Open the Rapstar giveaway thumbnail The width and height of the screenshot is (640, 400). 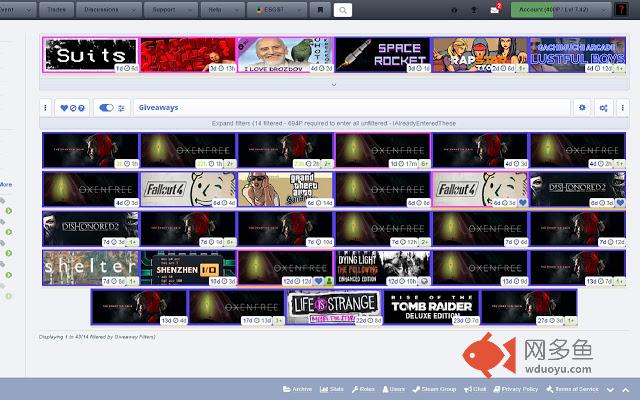click(x=480, y=55)
